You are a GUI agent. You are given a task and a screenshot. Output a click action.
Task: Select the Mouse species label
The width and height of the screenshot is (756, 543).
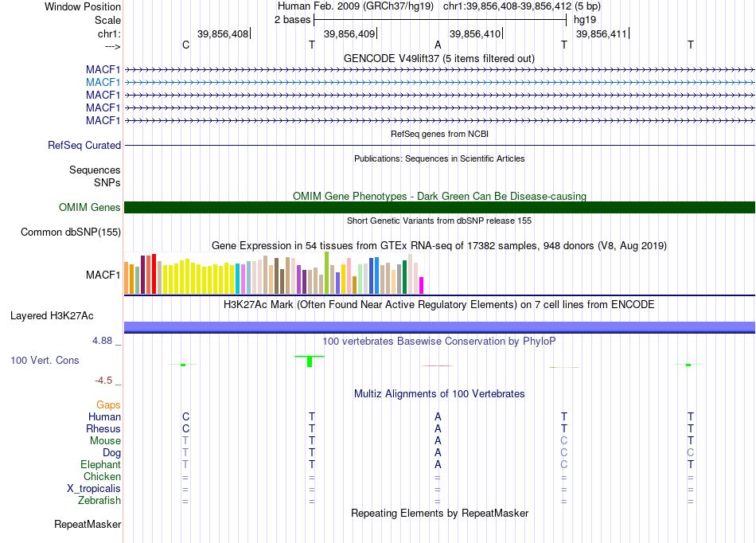105,441
